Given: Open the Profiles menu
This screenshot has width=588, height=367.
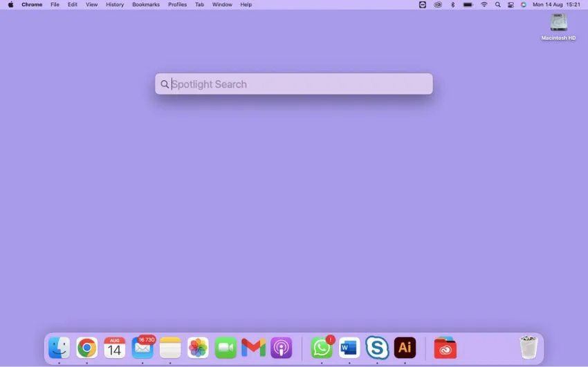Looking at the screenshot, I should tap(177, 5).
